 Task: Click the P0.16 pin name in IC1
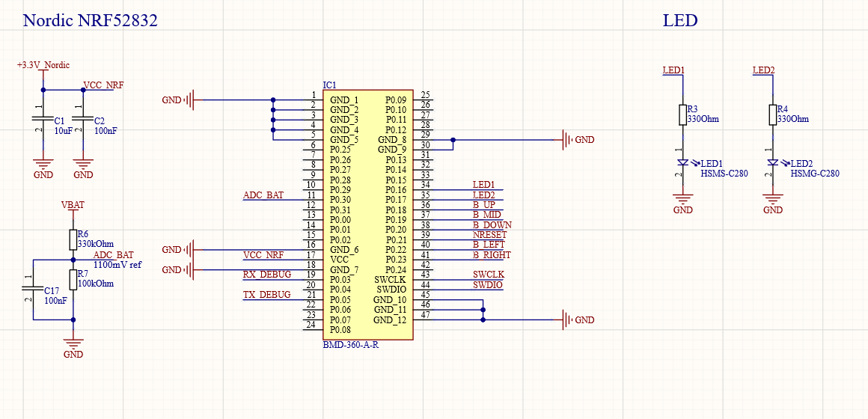coord(396,190)
